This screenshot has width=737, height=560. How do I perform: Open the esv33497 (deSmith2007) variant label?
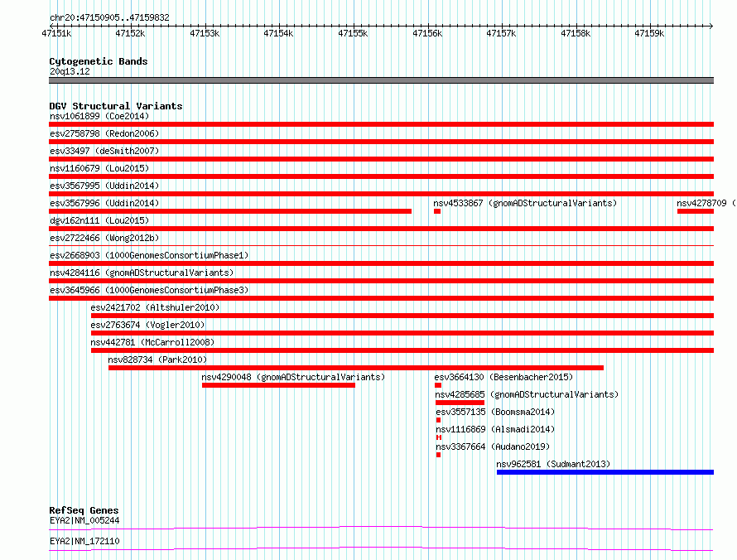pos(104,151)
